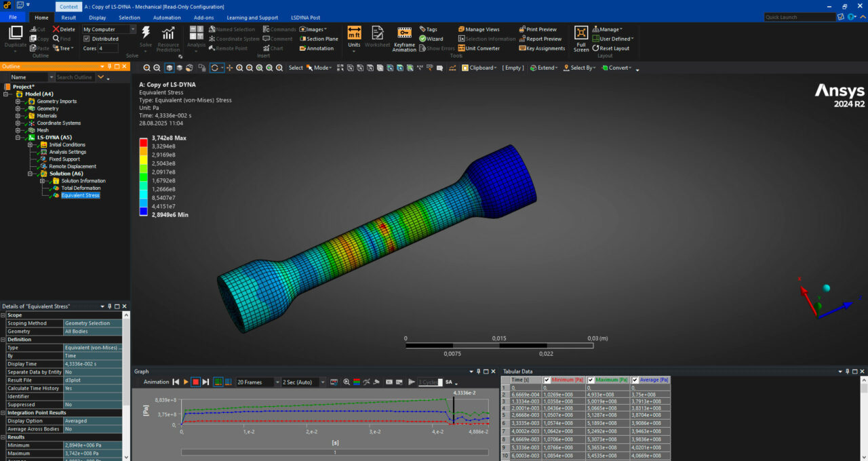Click the Duplicate icon in the Outline group

click(x=15, y=34)
